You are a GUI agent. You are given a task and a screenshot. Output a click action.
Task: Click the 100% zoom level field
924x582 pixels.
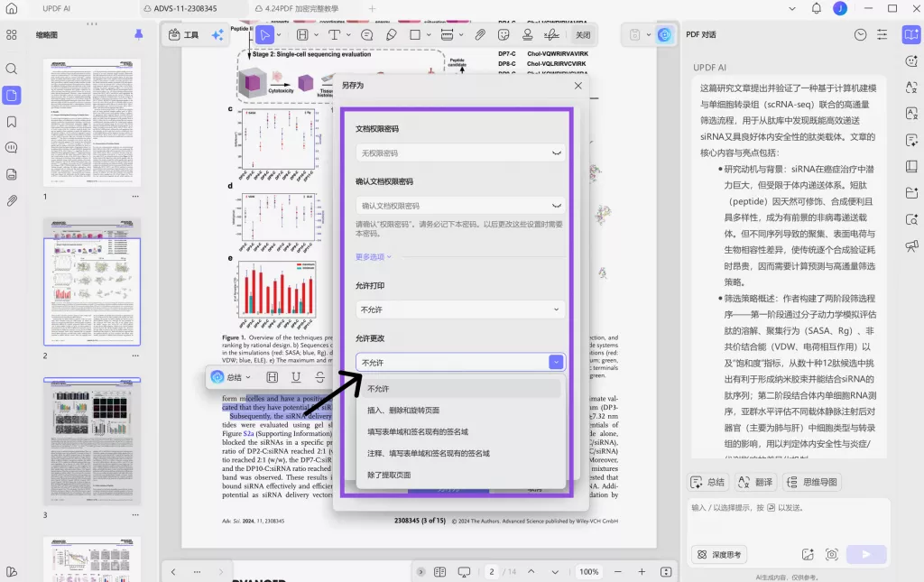[x=588, y=571]
